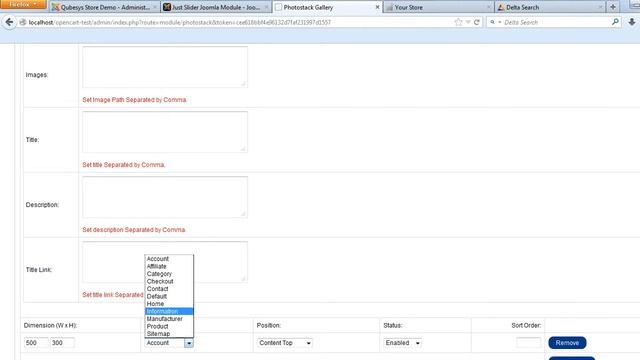The image size is (640, 360).
Task: Click into the Description textarea
Action: (x=165, y=197)
